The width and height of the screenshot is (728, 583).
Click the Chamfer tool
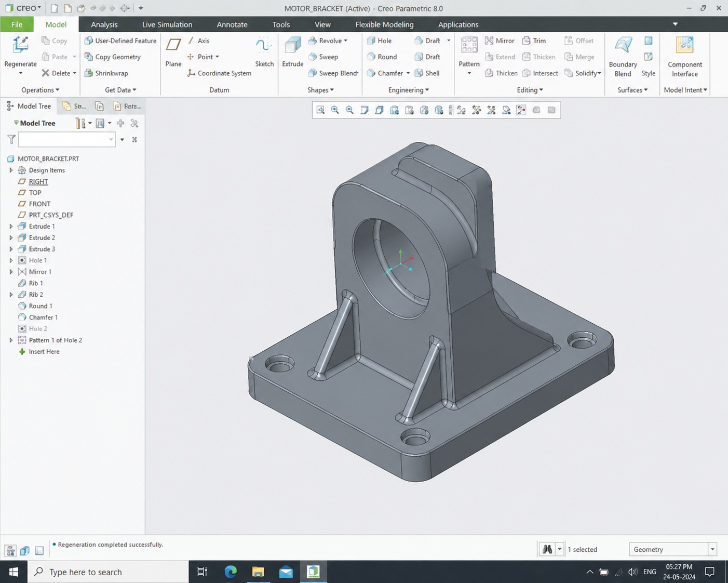point(385,73)
